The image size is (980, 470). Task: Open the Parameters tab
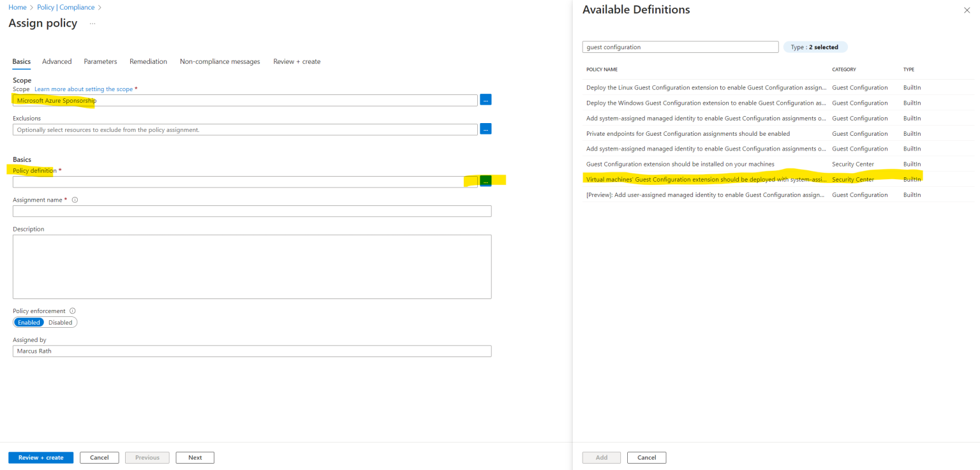[100, 61]
